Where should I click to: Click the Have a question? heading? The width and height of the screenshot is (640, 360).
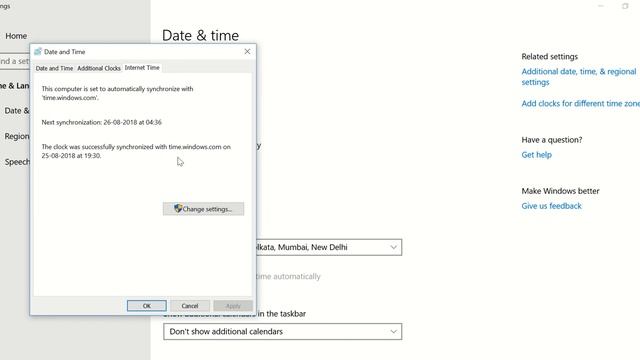click(552, 140)
